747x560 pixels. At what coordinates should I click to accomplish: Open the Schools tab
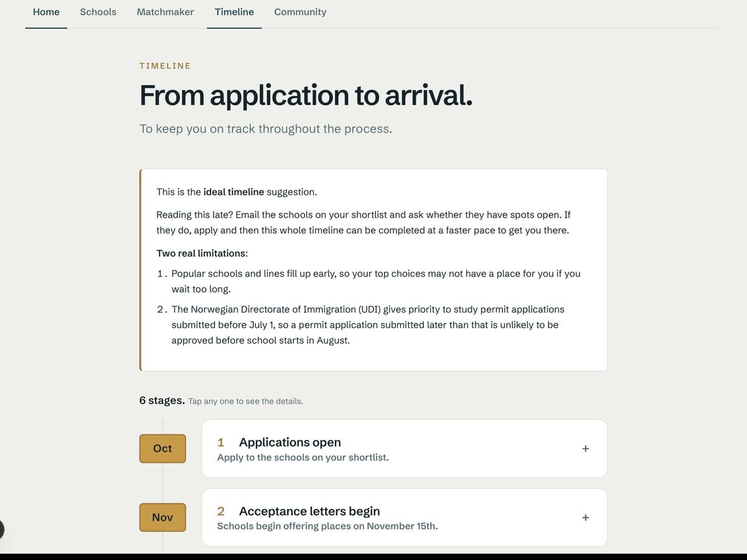98,12
